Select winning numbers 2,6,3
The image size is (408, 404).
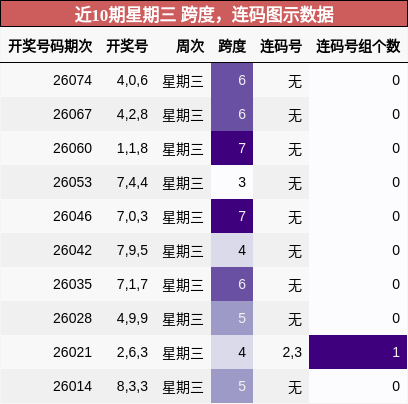pos(132,352)
